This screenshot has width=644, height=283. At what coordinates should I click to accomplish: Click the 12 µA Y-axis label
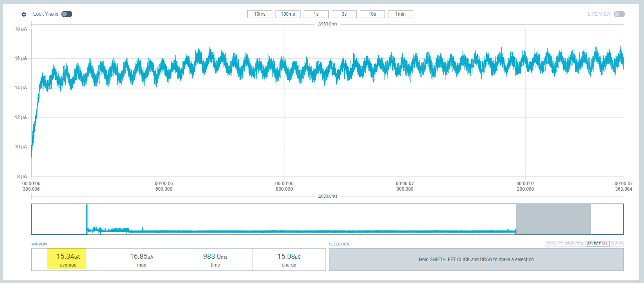[21, 117]
